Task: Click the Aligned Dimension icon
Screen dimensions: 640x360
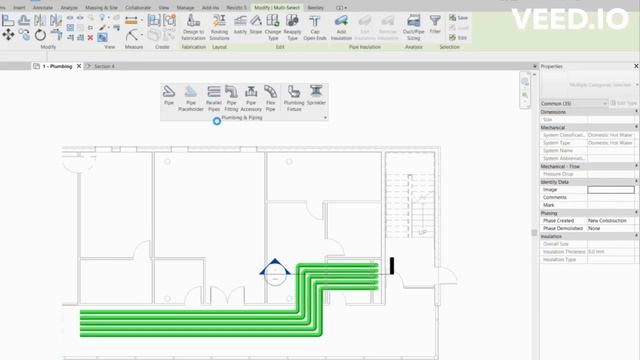Action: pyautogui.click(x=131, y=20)
